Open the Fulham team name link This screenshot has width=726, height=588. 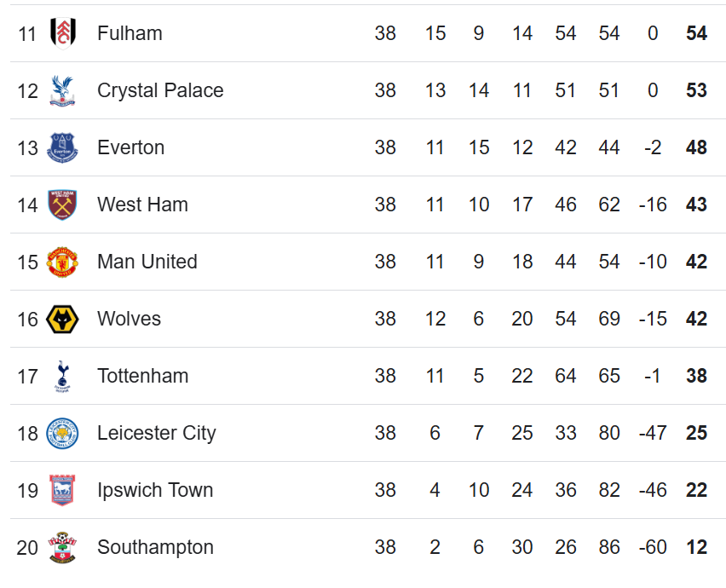(x=130, y=33)
